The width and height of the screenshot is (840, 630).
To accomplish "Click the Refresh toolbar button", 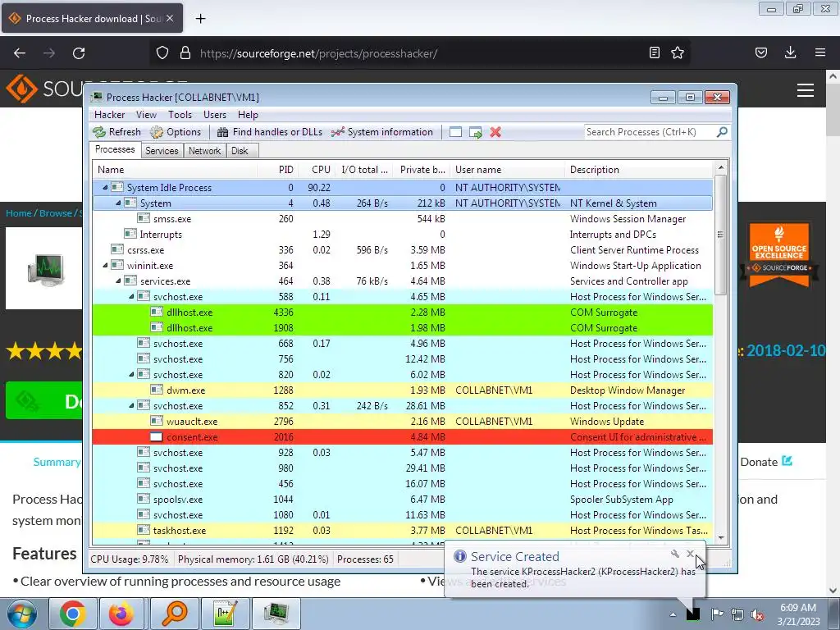I will (116, 132).
